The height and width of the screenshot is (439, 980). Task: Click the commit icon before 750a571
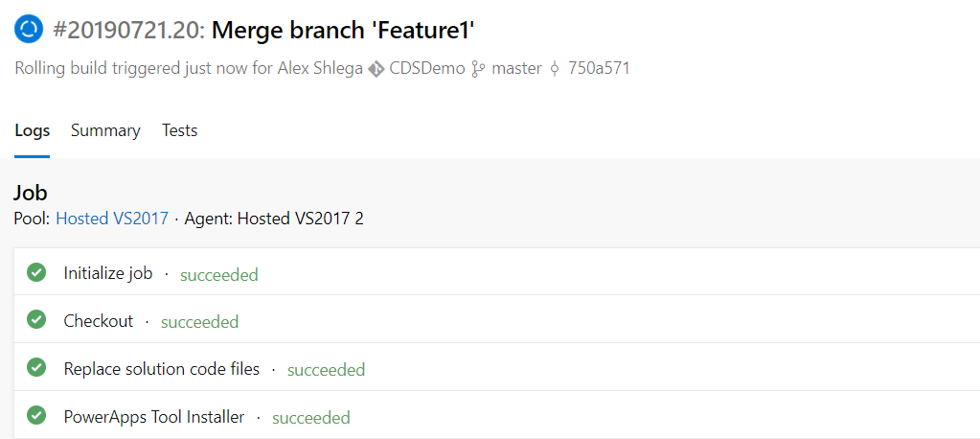(x=554, y=69)
